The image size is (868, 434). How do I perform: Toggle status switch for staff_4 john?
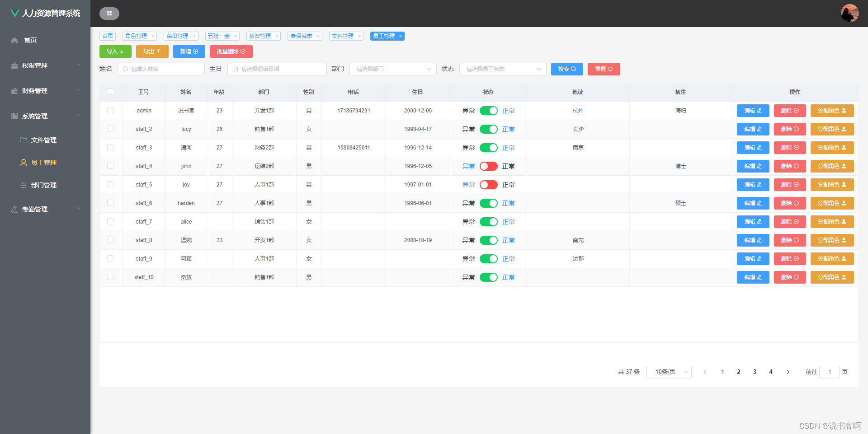(x=488, y=166)
